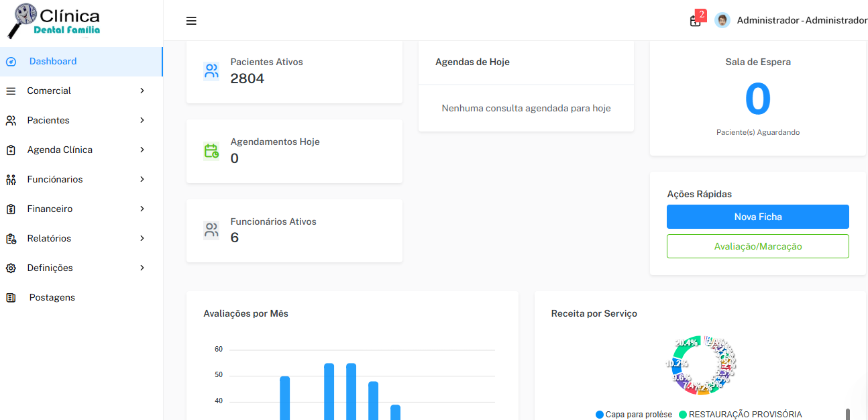Screen dimensions: 868x420
Task: Expand the Relatórios menu chevron
Action: pyautogui.click(x=142, y=238)
